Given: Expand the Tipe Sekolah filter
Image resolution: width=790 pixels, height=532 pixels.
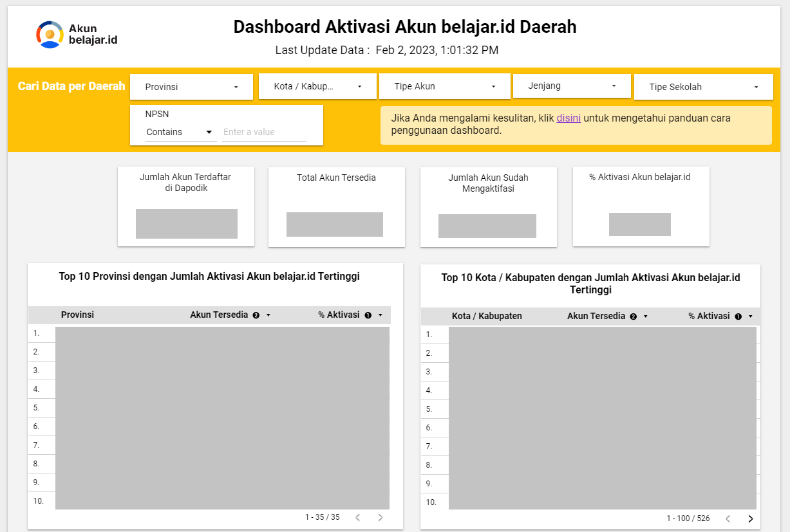Looking at the screenshot, I should (704, 87).
